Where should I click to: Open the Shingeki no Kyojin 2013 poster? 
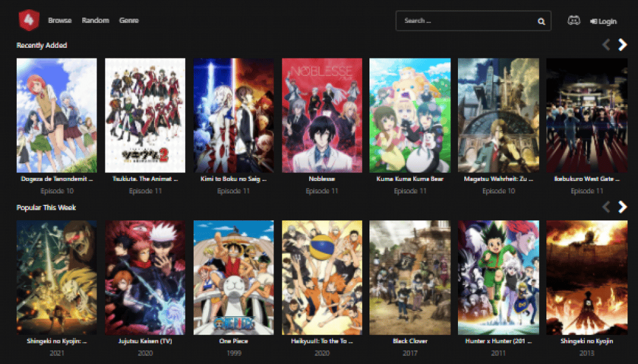click(x=587, y=278)
